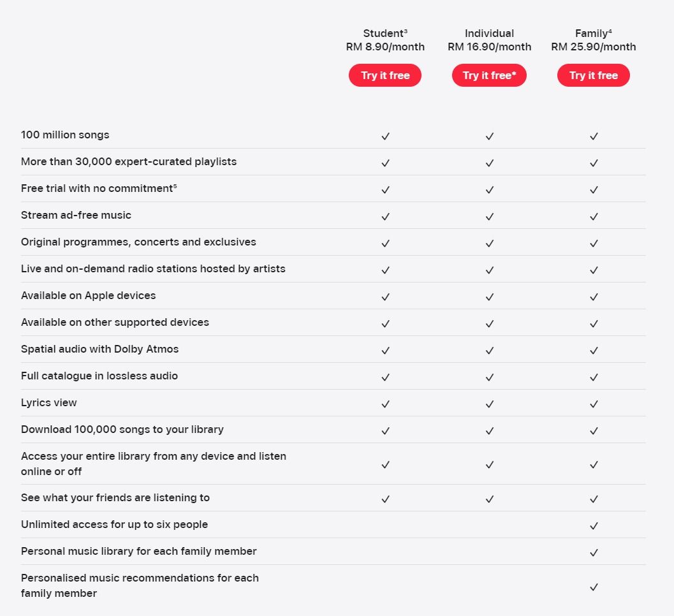Screen dimensions: 674x616
Task: Click Student checkmark for Available on other supported devices
Action: 385,324
